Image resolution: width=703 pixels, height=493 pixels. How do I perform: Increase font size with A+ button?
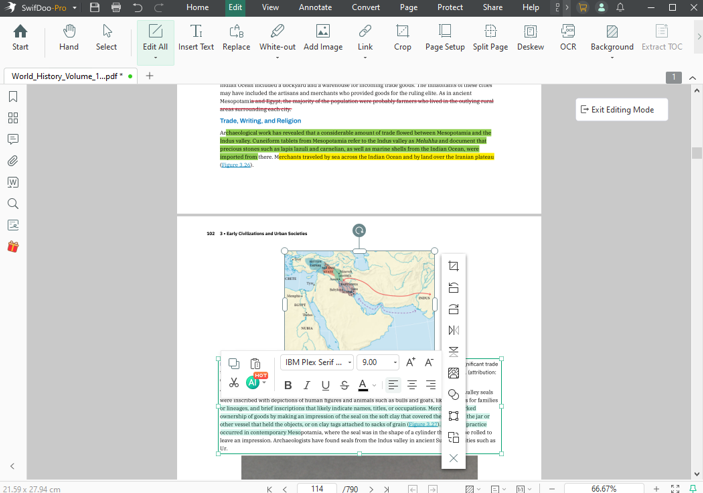pos(410,362)
